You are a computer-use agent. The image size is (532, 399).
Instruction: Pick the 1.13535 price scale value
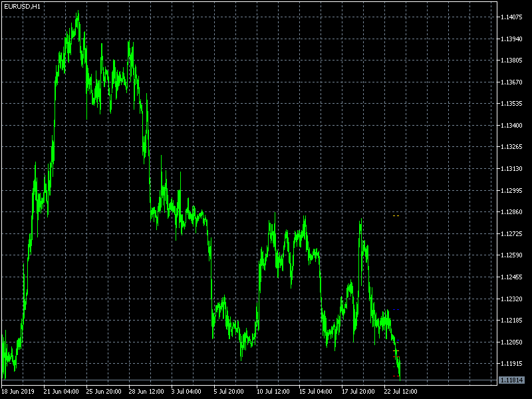point(511,104)
